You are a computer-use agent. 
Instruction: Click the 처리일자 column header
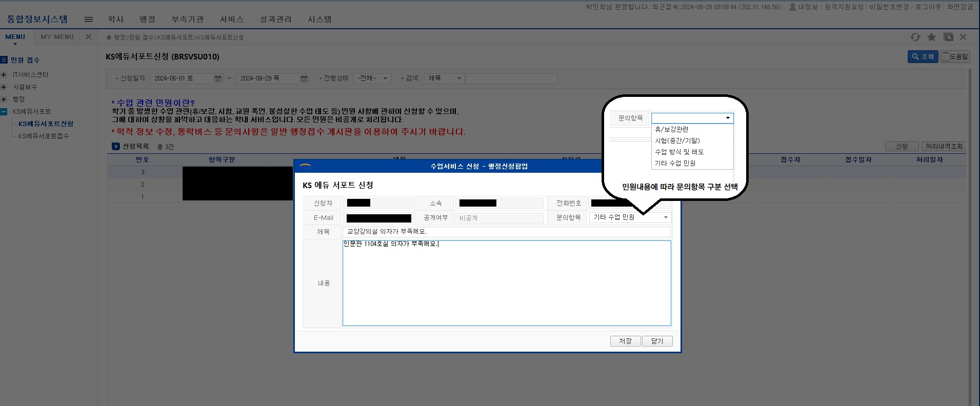[x=929, y=160]
